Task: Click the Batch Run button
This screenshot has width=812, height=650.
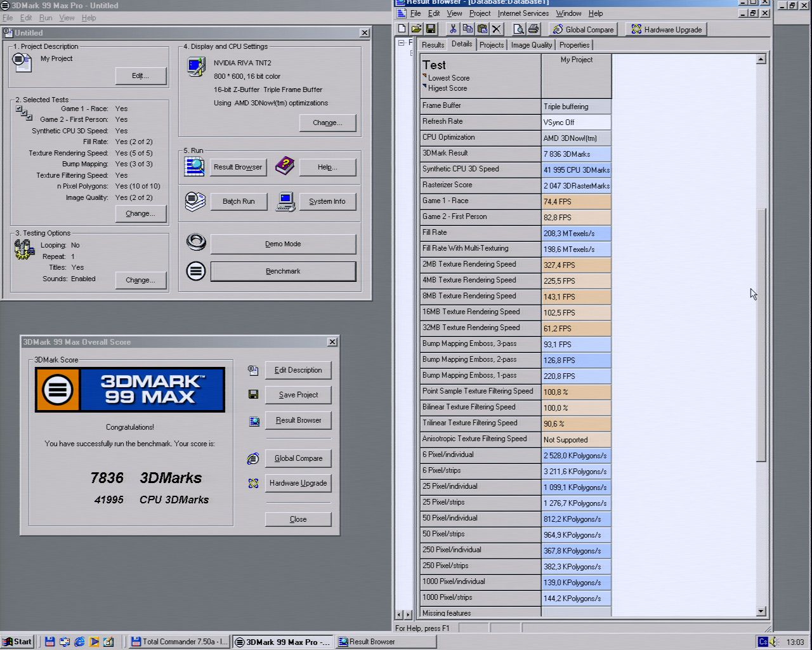Action: (x=239, y=201)
